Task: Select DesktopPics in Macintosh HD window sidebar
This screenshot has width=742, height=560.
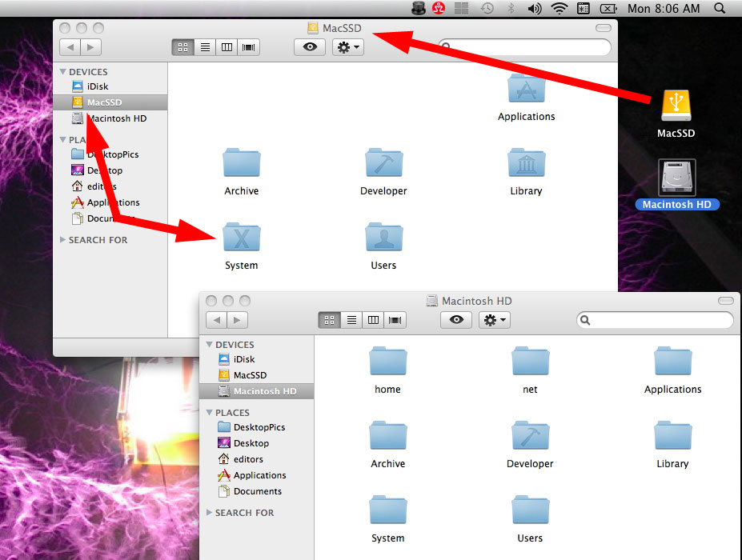Action: [x=256, y=427]
